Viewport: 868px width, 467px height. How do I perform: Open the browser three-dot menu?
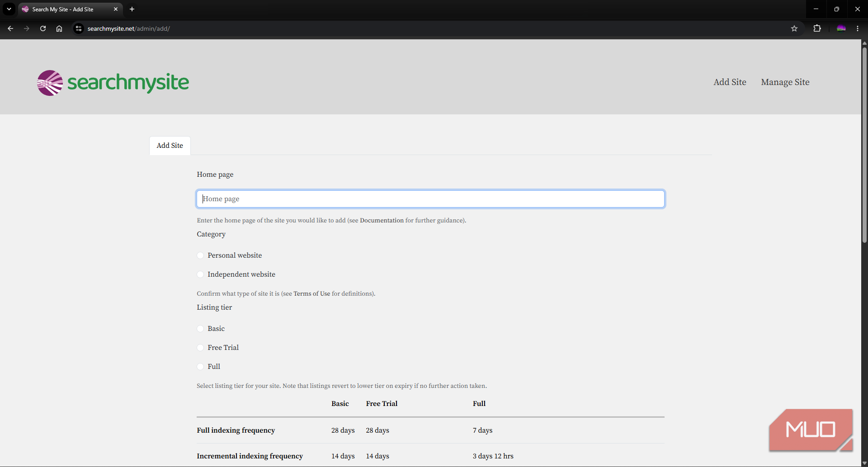[x=858, y=28]
